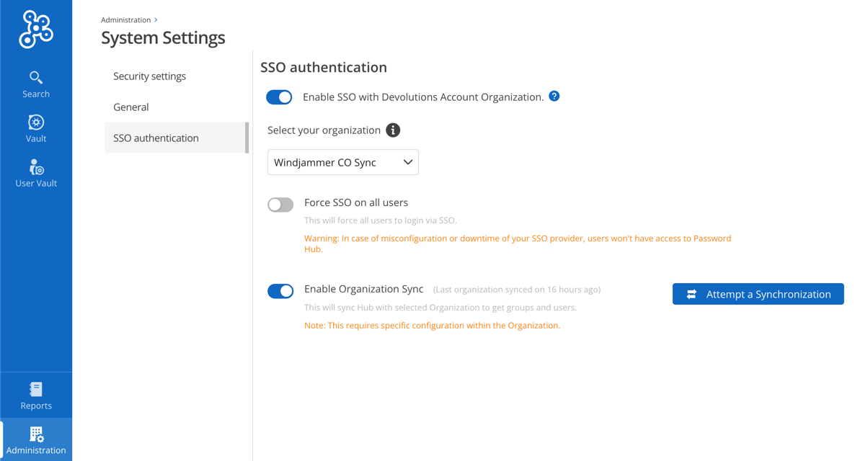
Task: Open the General settings tab
Action: (130, 107)
